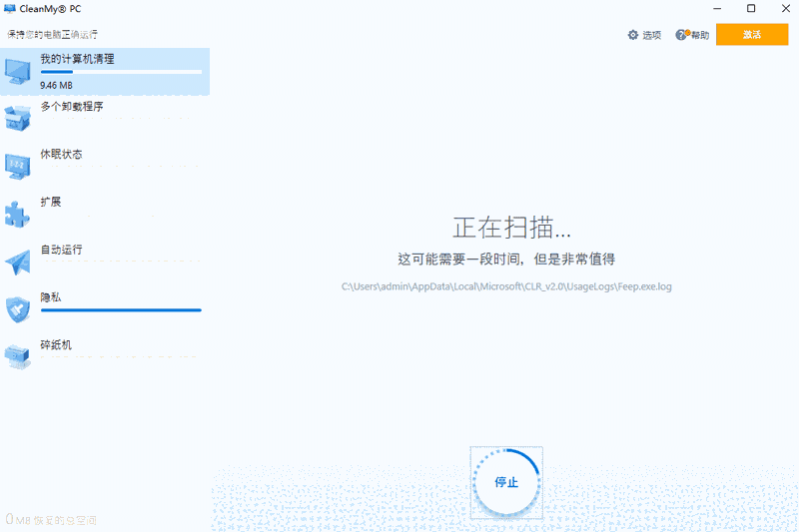
Task: Click the My Computer cleanup monitor icon
Action: click(18, 72)
